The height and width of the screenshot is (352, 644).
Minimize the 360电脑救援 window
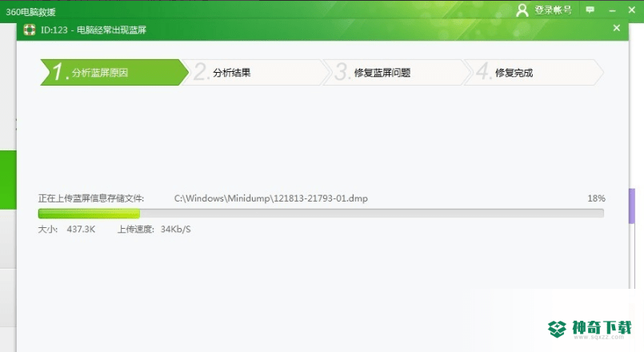[612, 10]
